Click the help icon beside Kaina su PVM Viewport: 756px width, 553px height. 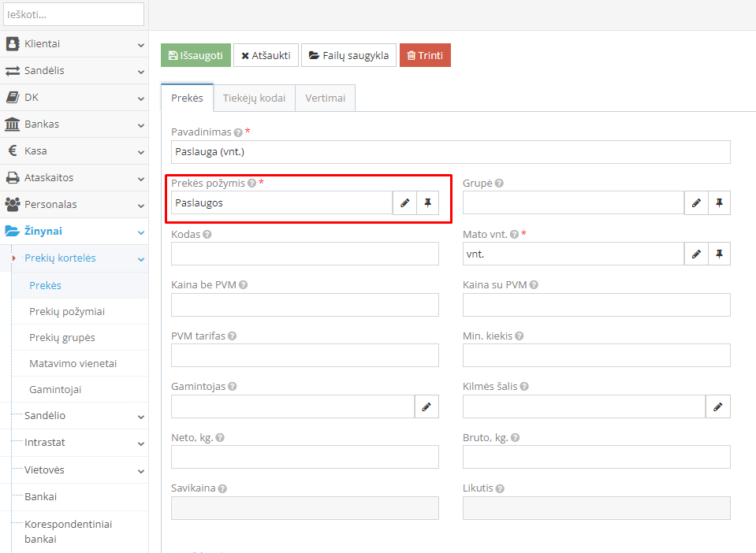tap(534, 285)
